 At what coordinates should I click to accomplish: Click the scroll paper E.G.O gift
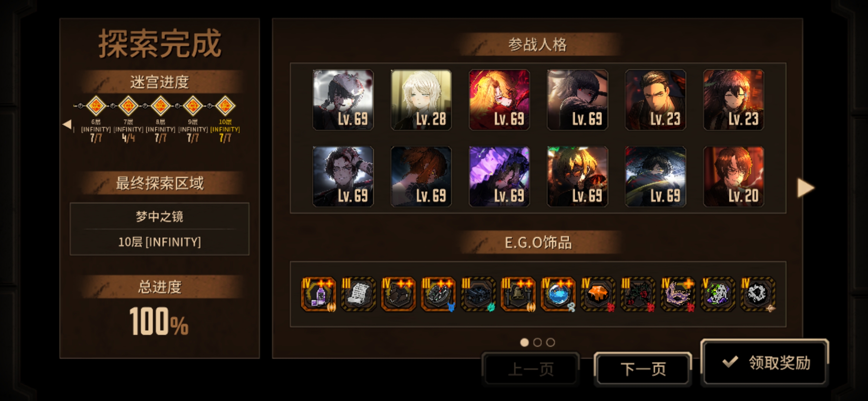click(358, 294)
